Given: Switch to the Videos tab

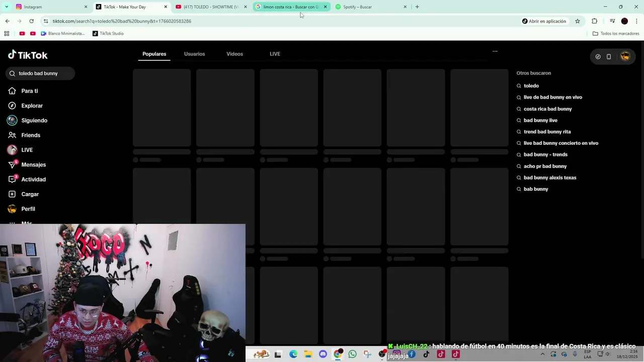Looking at the screenshot, I should pos(234,54).
